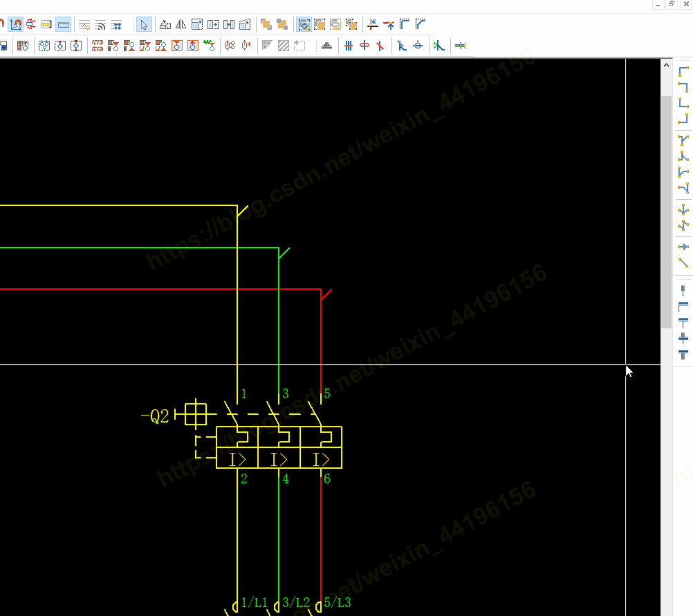Restore the inner document window
This screenshot has width=693, height=616.
(x=672, y=4)
